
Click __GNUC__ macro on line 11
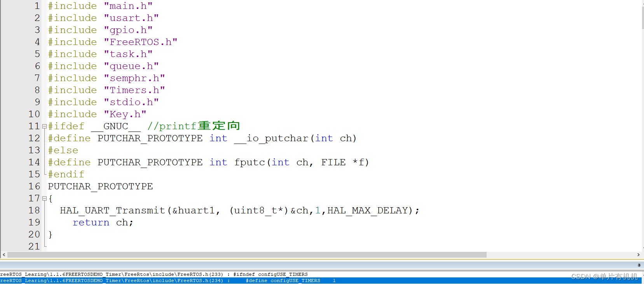pos(116,126)
